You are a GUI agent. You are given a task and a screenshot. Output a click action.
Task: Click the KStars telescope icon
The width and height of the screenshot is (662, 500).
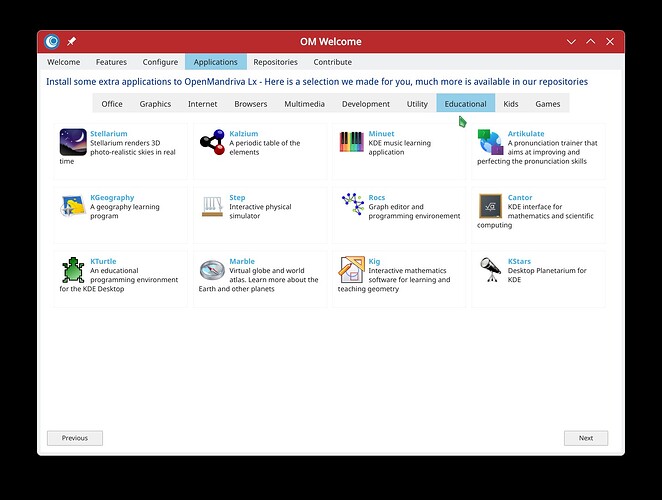491,269
